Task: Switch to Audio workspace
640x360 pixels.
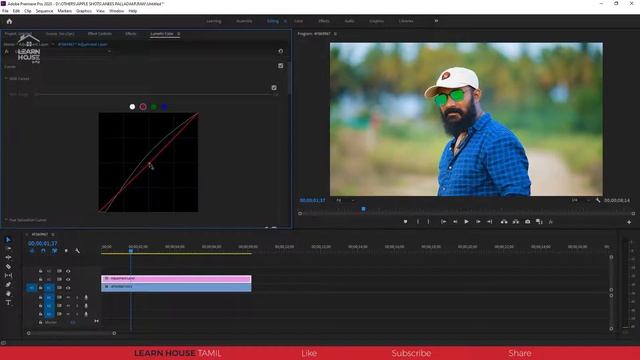Action: pos(349,21)
